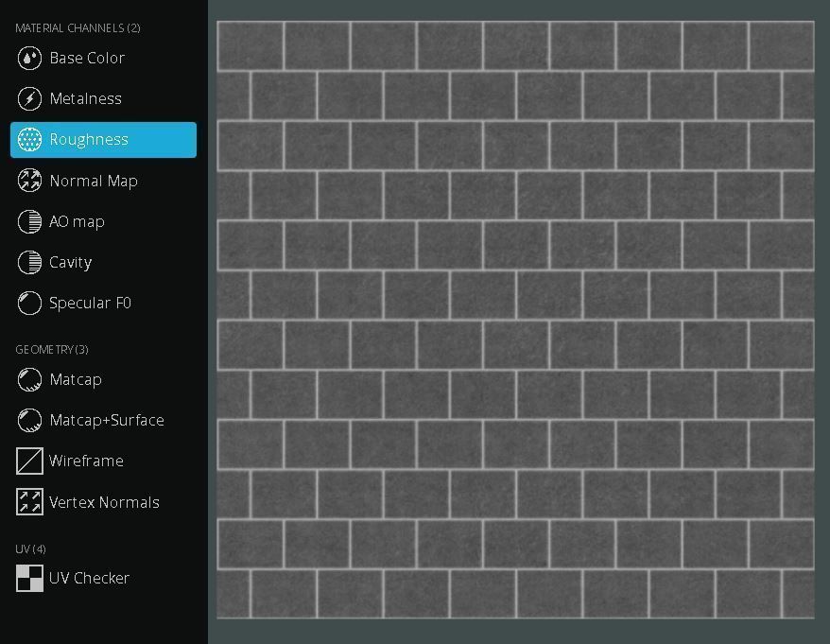830x644 pixels.
Task: Click the Metalness lightning icon
Action: [29, 98]
